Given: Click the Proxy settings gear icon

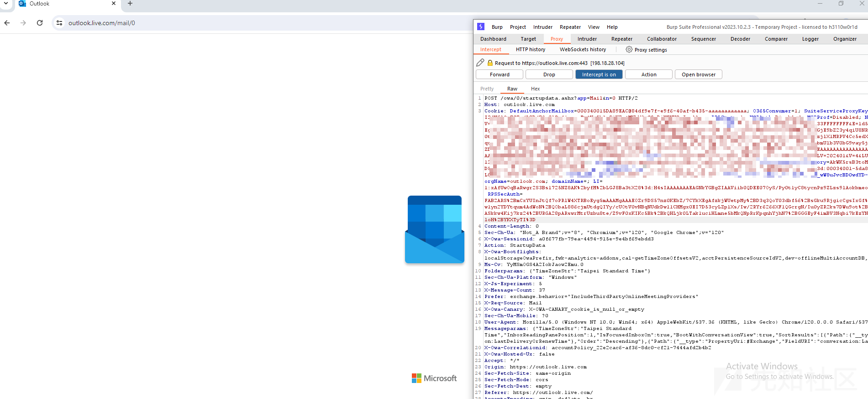Looking at the screenshot, I should click(x=629, y=49).
